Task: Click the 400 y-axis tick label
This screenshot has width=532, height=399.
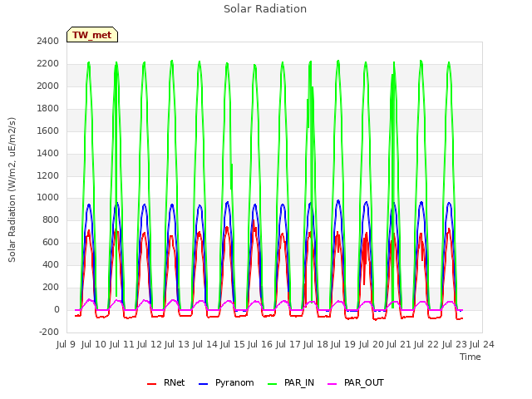Action: click(x=51, y=264)
